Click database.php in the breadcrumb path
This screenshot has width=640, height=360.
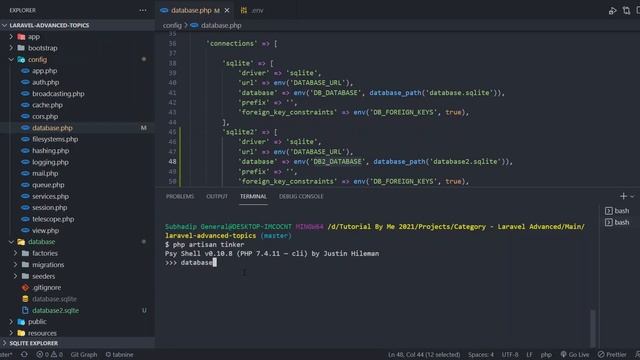pyautogui.click(x=221, y=25)
